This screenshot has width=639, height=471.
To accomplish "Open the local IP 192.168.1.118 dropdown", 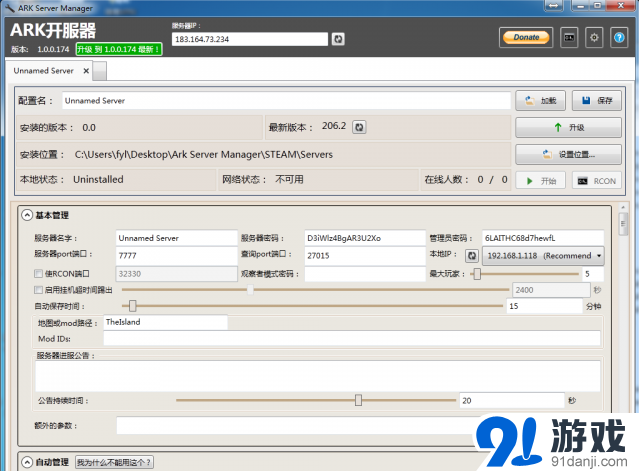I will (x=543, y=256).
